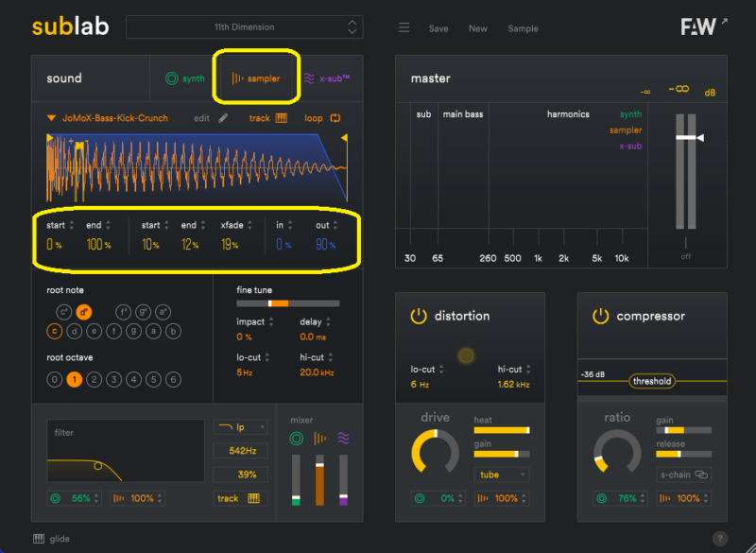Click the master volume fader handle
The height and width of the screenshot is (553, 756).
687,138
